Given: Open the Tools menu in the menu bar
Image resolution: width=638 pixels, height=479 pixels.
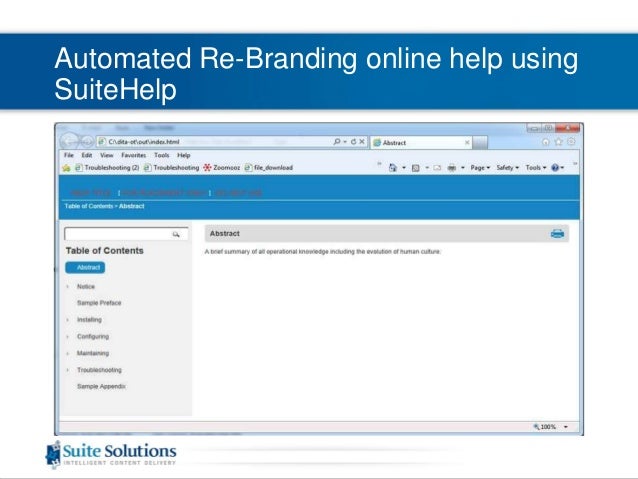Looking at the screenshot, I should click(x=162, y=155).
